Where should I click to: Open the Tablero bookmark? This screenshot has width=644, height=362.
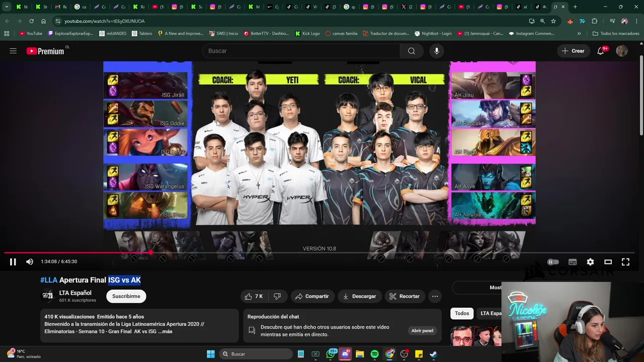(142, 33)
